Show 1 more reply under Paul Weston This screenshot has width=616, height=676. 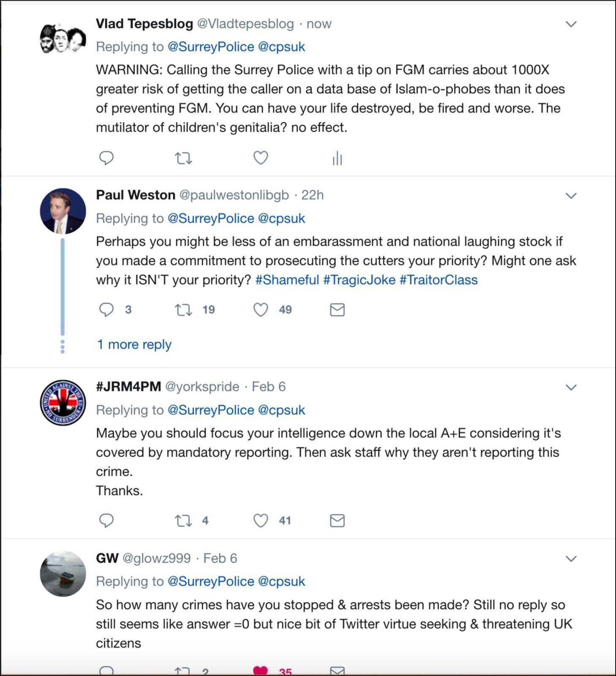(x=134, y=344)
